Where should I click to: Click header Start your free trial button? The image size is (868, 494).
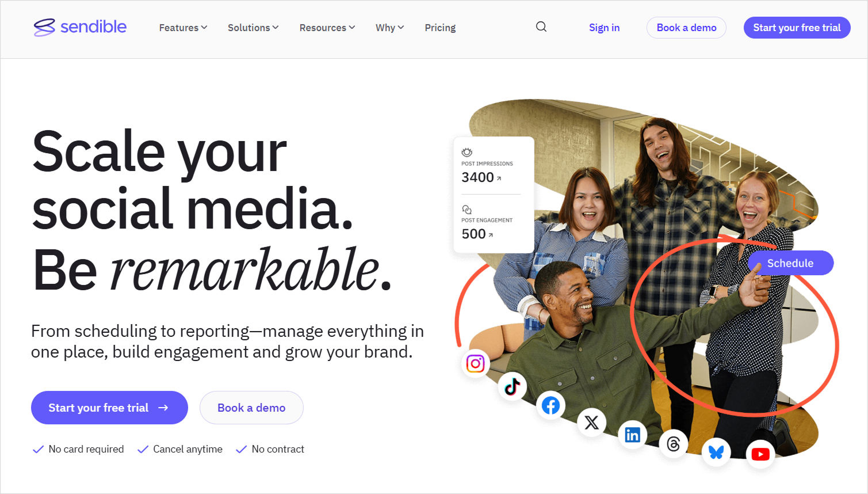coord(797,28)
